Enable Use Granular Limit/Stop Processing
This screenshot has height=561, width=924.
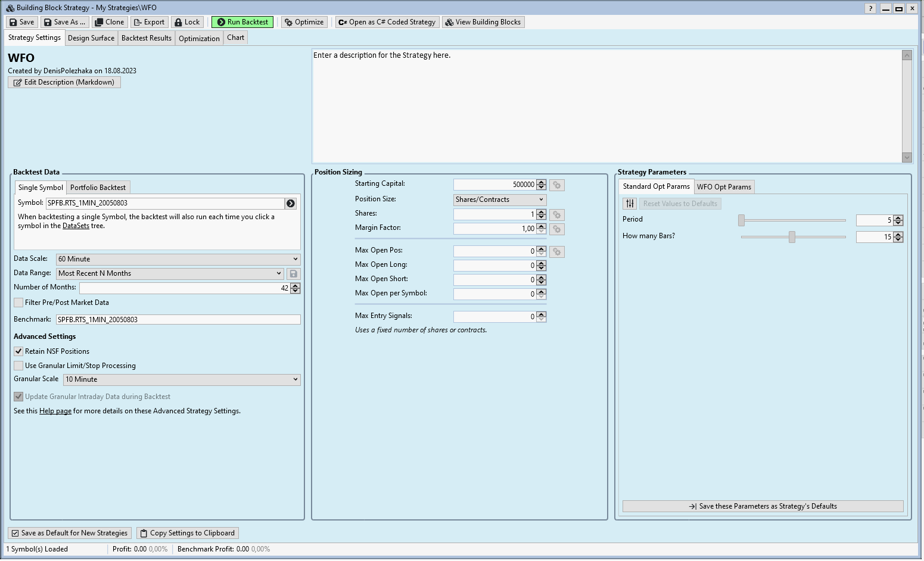click(x=19, y=366)
